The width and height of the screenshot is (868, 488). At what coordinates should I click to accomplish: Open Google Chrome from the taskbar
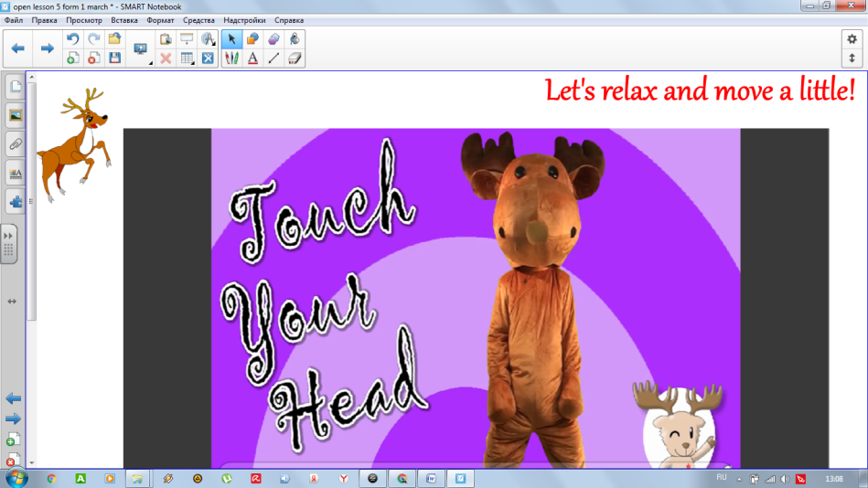[51, 479]
